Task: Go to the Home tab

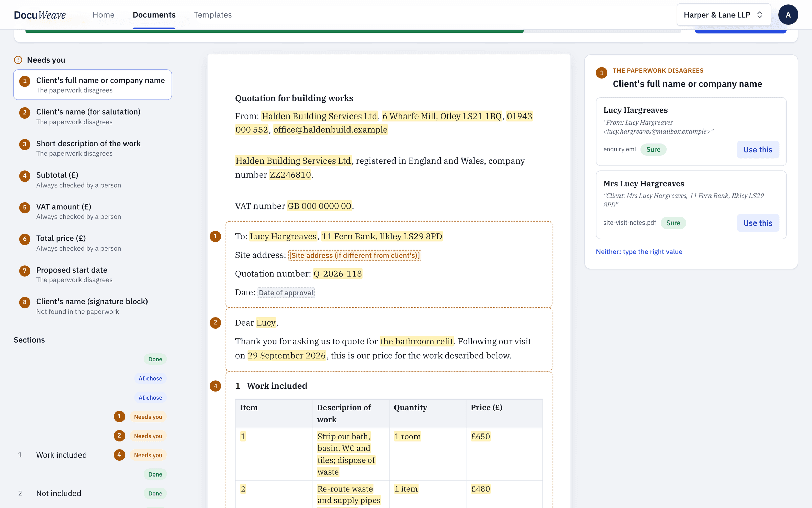Action: [103, 15]
